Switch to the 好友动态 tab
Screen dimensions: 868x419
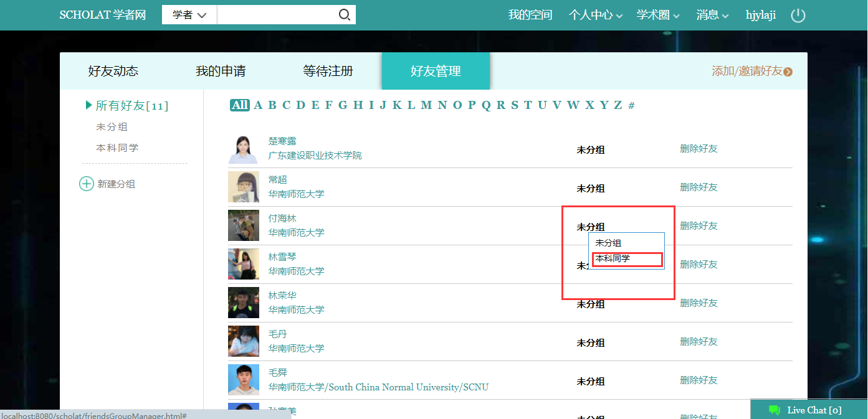pyautogui.click(x=113, y=71)
